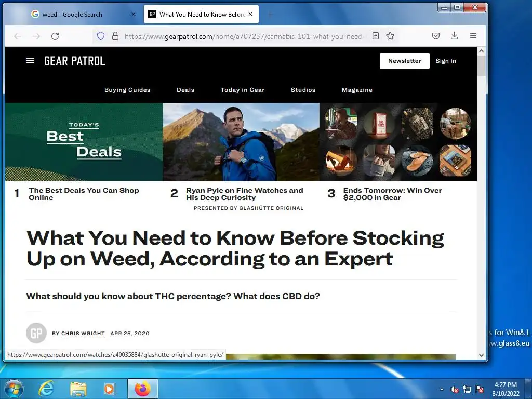Screen dimensions: 532x399
Task: Save page to Pocket icon
Action: pos(436,36)
